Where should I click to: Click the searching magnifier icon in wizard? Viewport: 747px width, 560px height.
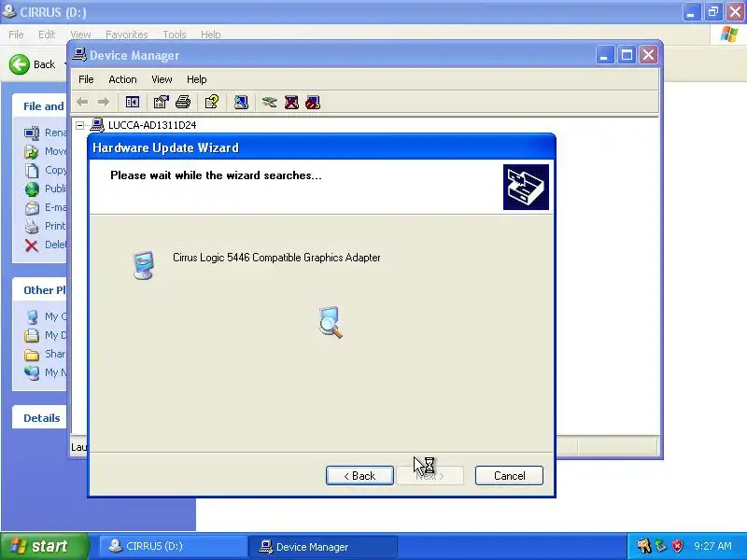tap(331, 322)
